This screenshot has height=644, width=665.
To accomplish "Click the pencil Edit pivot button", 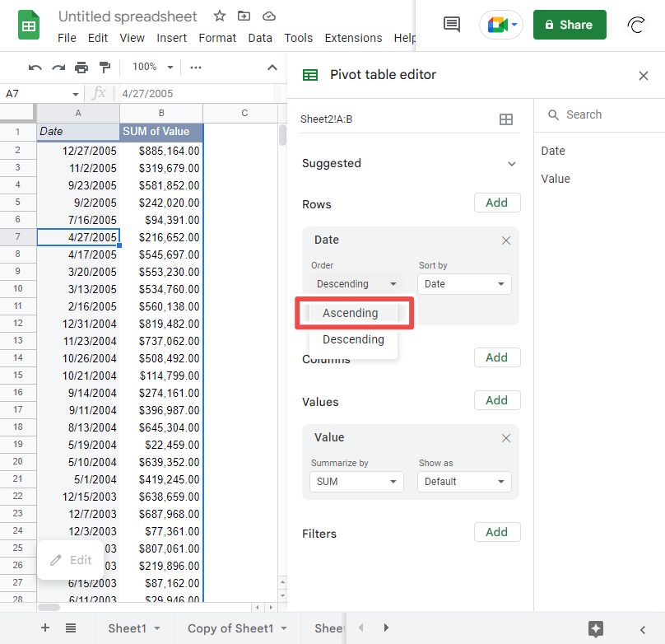I will pyautogui.click(x=71, y=560).
